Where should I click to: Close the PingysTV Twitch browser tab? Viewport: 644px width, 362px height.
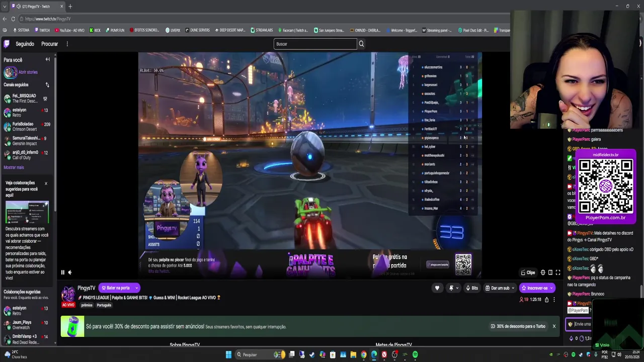coord(62,7)
